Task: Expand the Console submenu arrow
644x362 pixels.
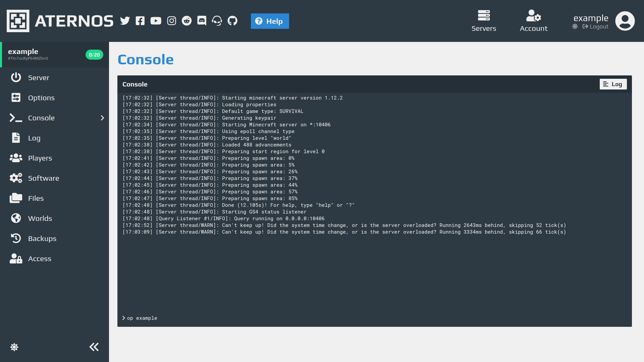Action: (x=102, y=118)
